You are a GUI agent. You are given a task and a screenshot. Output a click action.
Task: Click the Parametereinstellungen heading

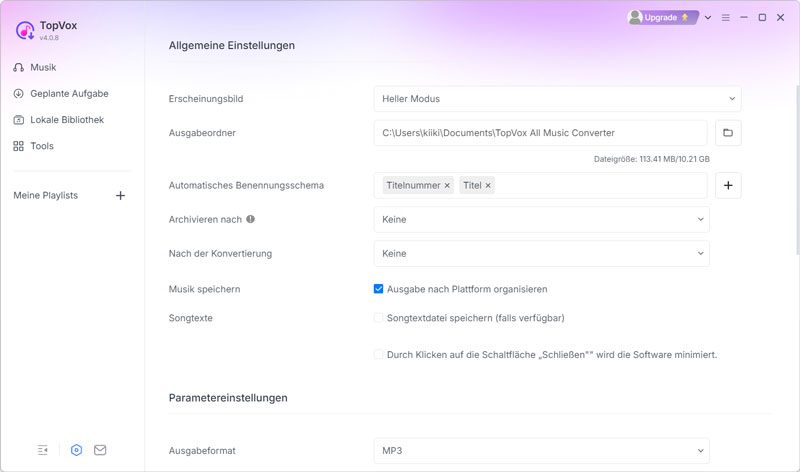(x=228, y=398)
